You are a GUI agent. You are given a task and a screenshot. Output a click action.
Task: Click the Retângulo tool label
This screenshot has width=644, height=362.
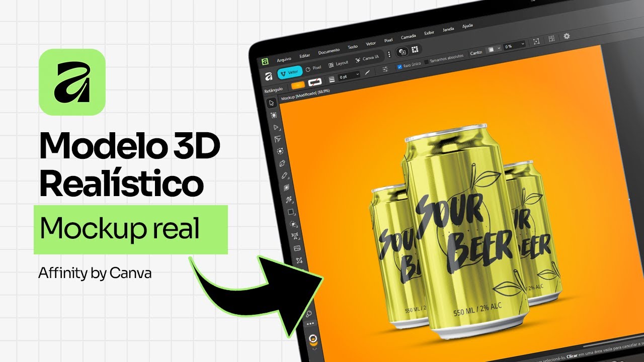pyautogui.click(x=273, y=90)
